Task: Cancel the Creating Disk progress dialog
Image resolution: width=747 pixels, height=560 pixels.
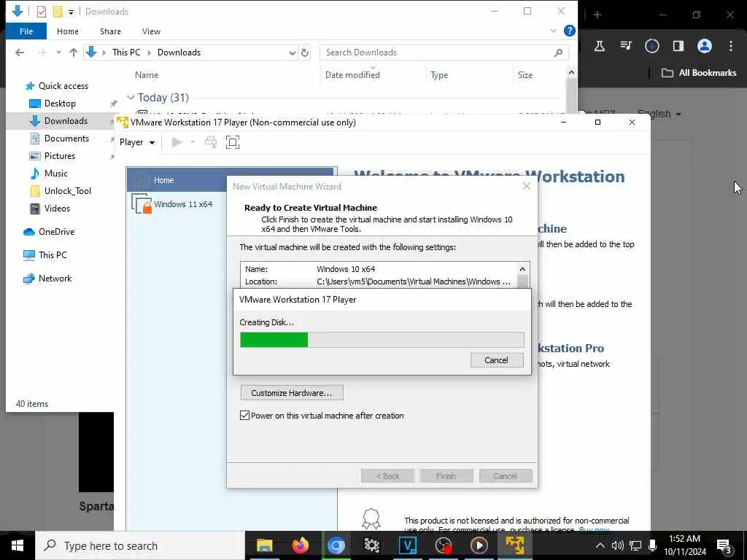Action: tap(496, 360)
